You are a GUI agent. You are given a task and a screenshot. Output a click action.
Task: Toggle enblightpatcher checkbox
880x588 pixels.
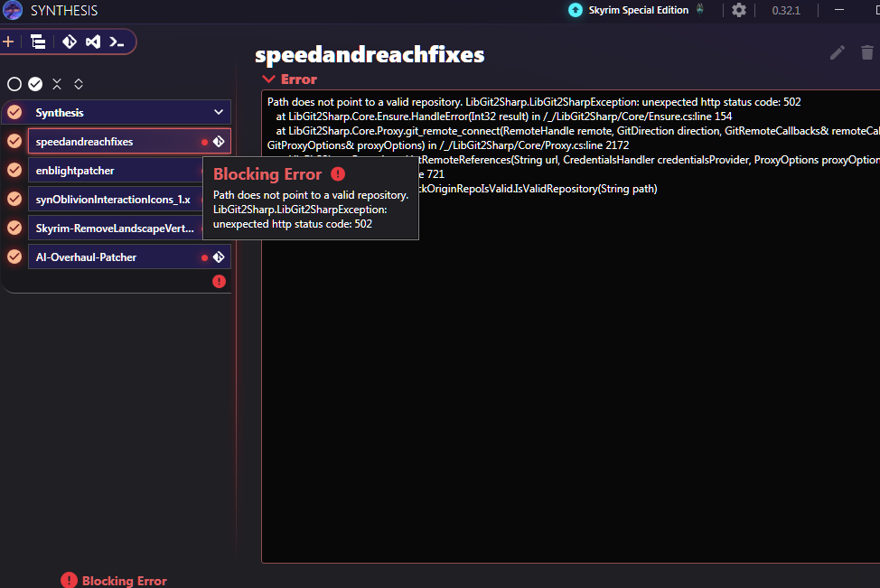[14, 170]
